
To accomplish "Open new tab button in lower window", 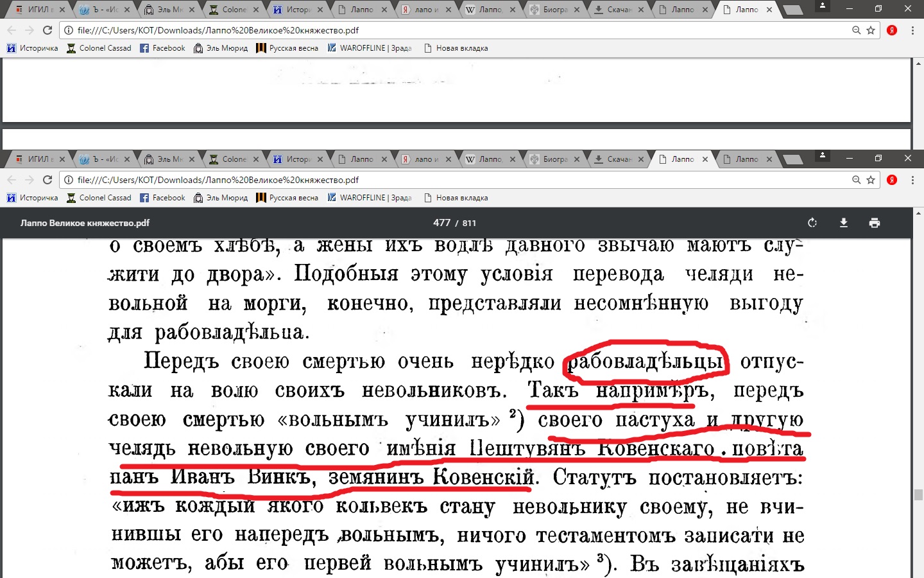I will click(x=793, y=159).
